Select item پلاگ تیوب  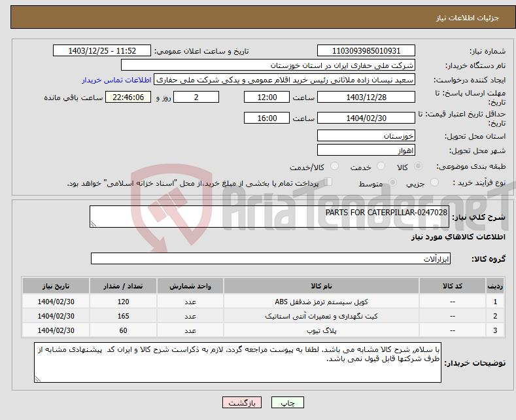pyautogui.click(x=321, y=331)
